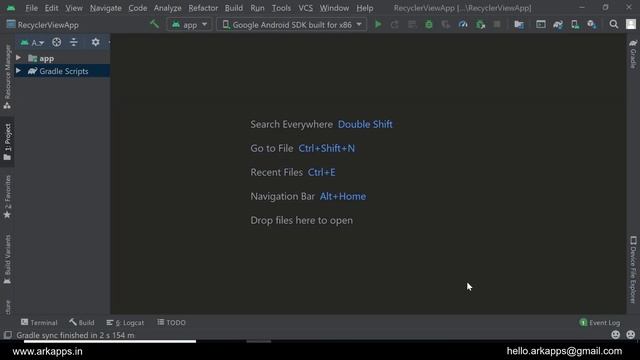Click Apply Code Changes icon

click(x=412, y=24)
